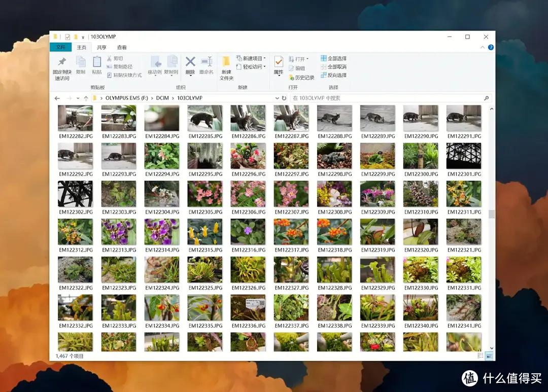
Task: Click the refresh icon beside address bar
Action: pyautogui.click(x=284, y=98)
